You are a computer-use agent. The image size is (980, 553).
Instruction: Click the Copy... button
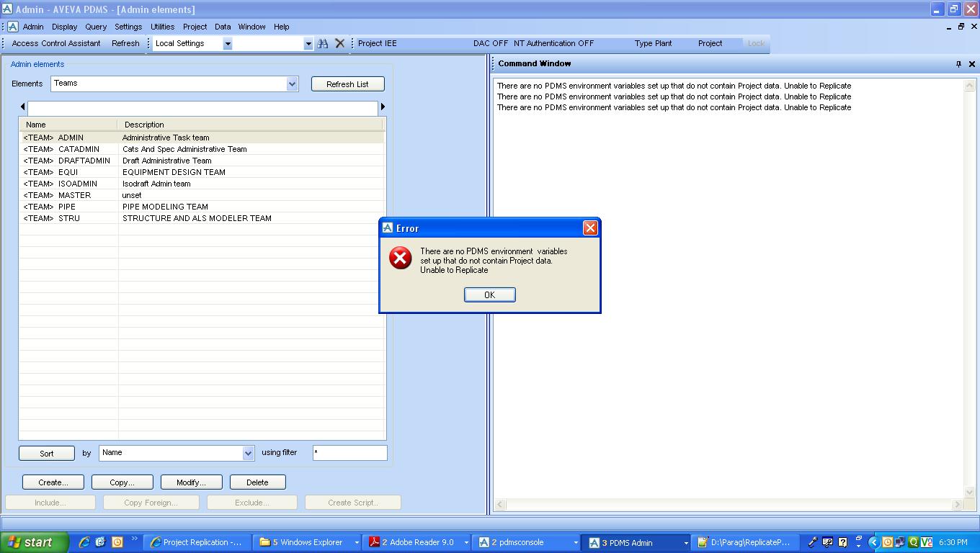tap(122, 482)
